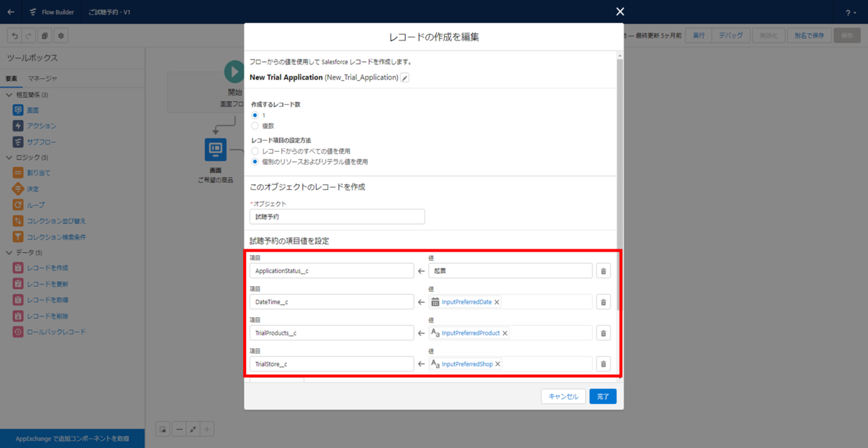Select the サブフロー element in toolbox
Viewport: 868px width, 448px height.
tap(34, 142)
